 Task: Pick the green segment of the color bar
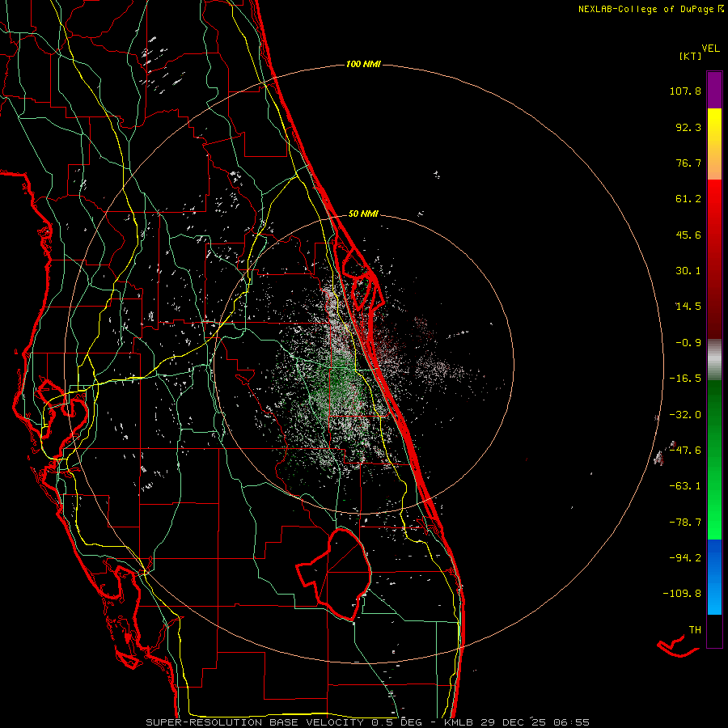[714, 459]
